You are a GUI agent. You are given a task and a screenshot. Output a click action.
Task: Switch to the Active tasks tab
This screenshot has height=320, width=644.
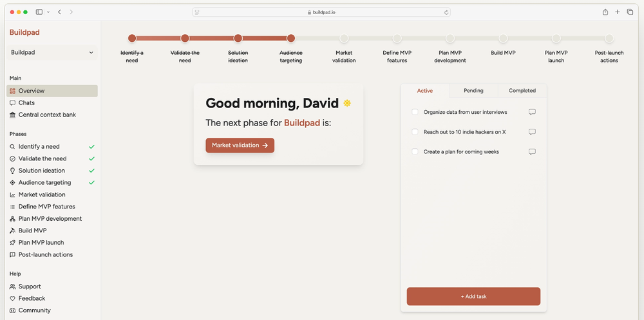pos(424,91)
